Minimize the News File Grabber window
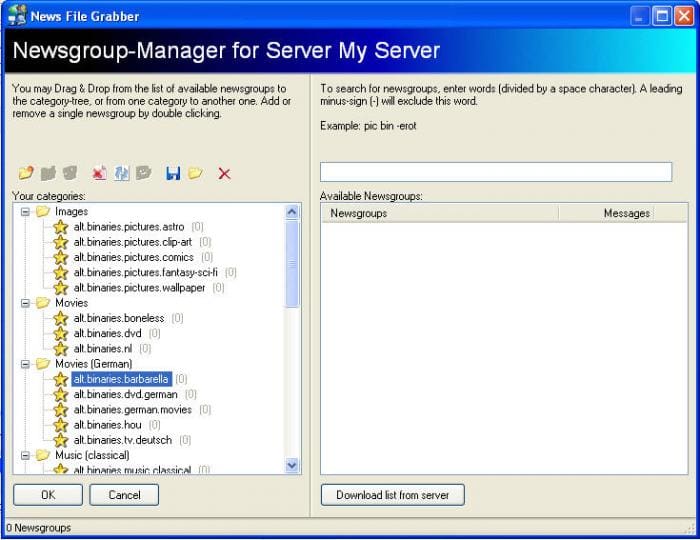 coord(640,16)
